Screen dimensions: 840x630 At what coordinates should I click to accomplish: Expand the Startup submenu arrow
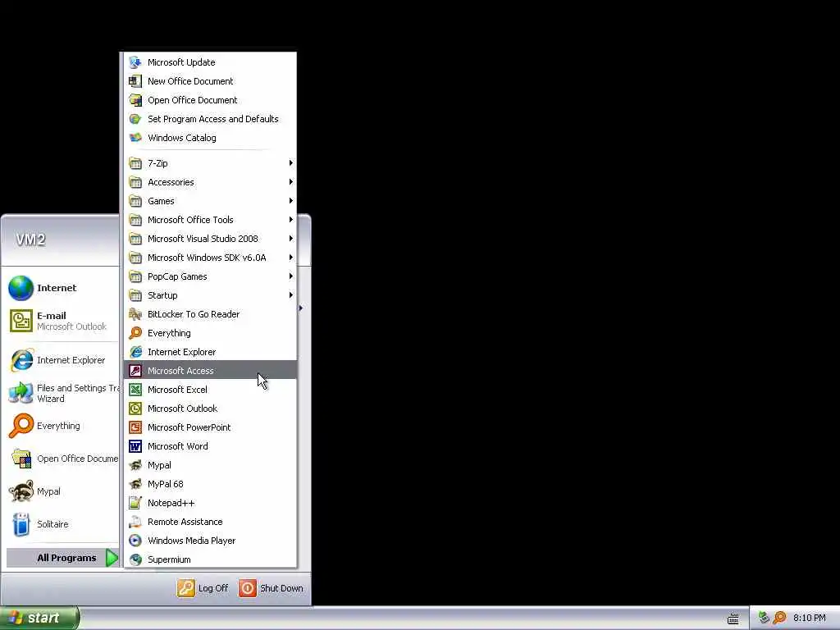[291, 295]
